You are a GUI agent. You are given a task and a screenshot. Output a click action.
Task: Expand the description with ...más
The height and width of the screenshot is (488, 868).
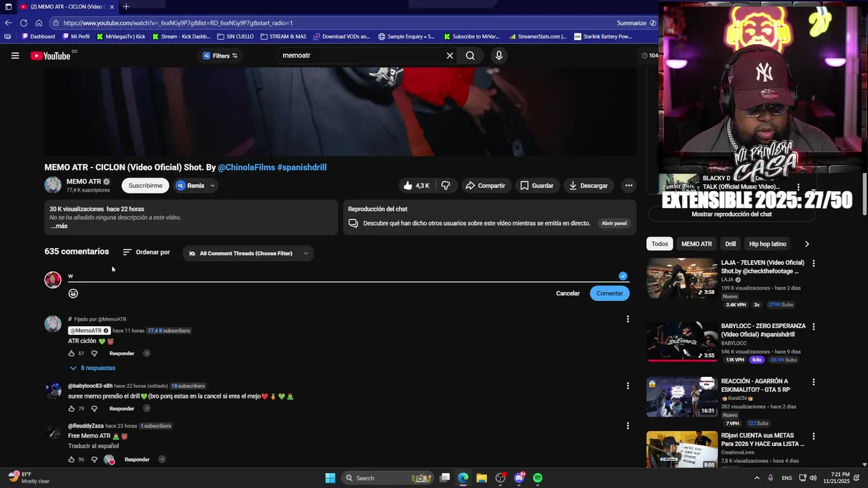(x=59, y=226)
